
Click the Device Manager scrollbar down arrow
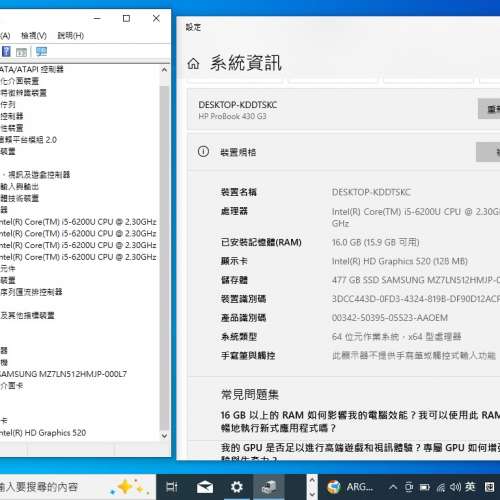pyautogui.click(x=164, y=436)
